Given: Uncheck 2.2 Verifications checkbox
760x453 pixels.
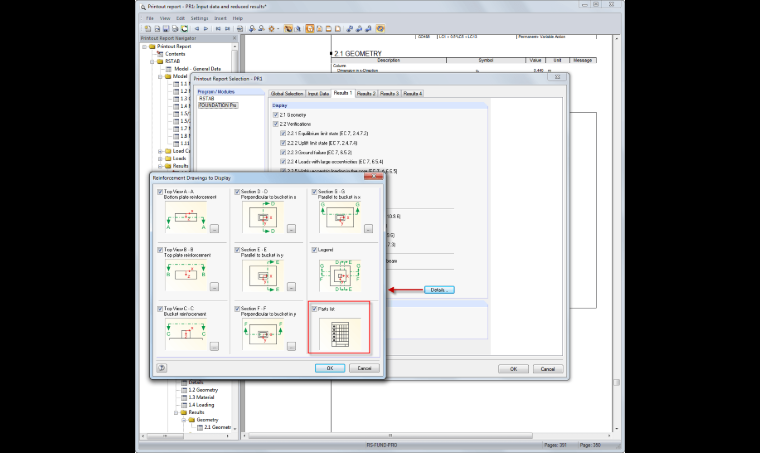Looking at the screenshot, I should [x=276, y=124].
